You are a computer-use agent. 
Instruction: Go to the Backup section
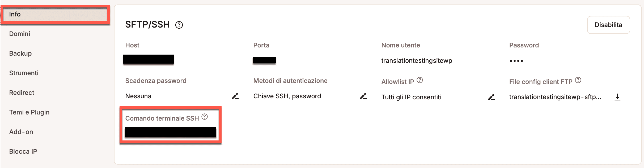(x=20, y=54)
